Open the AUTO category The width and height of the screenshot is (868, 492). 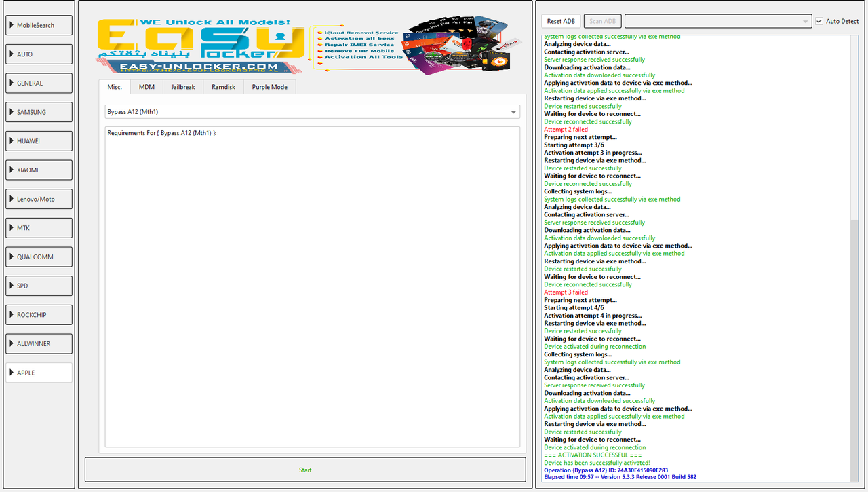click(x=39, y=54)
